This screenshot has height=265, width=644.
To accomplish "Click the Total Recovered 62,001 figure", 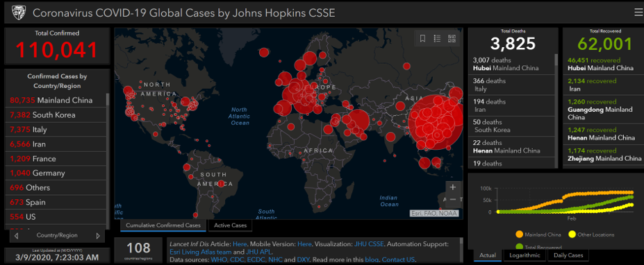I will point(605,44).
